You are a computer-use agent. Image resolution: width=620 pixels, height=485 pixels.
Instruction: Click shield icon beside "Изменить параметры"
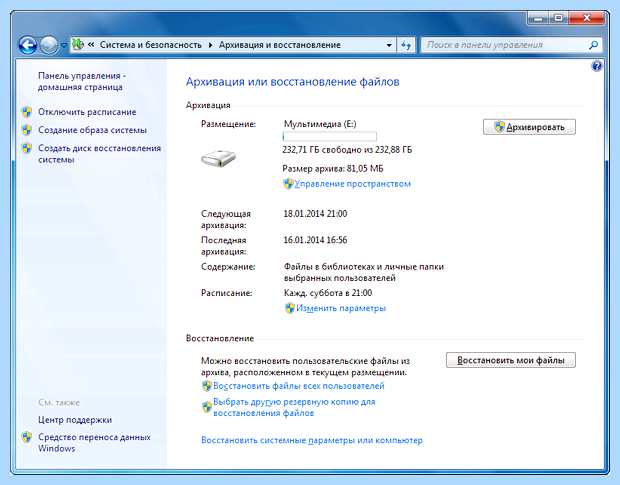point(290,308)
